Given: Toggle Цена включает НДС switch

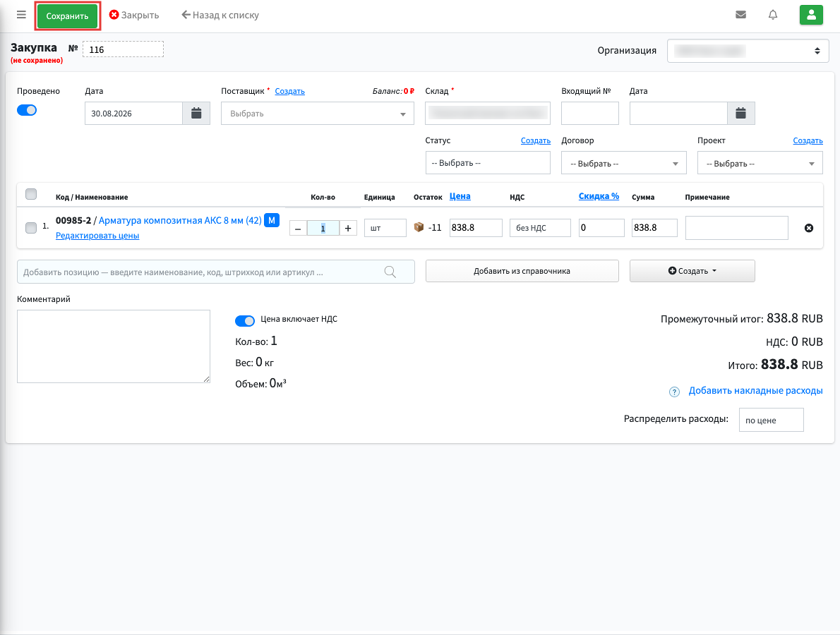Looking at the screenshot, I should click(x=245, y=321).
